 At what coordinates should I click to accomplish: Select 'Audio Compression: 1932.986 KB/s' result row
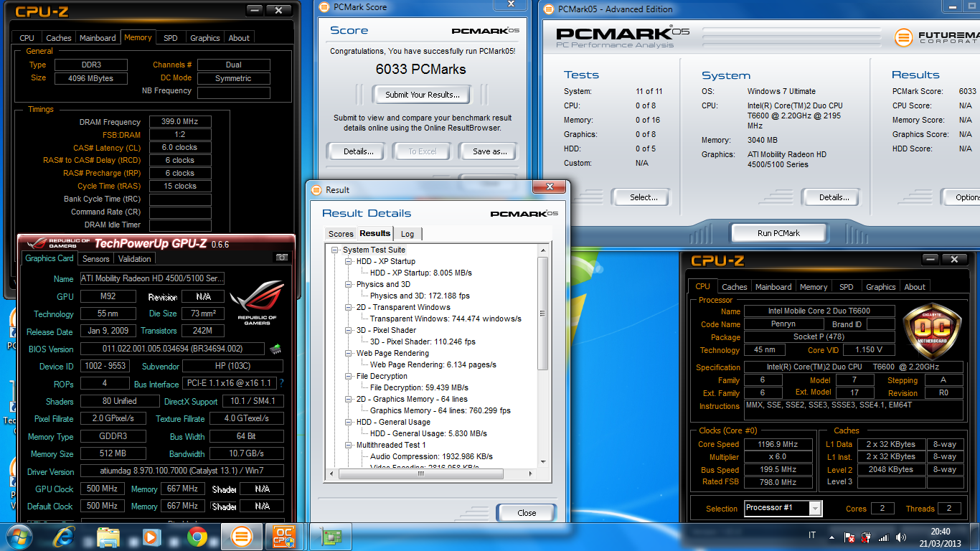tap(431, 456)
